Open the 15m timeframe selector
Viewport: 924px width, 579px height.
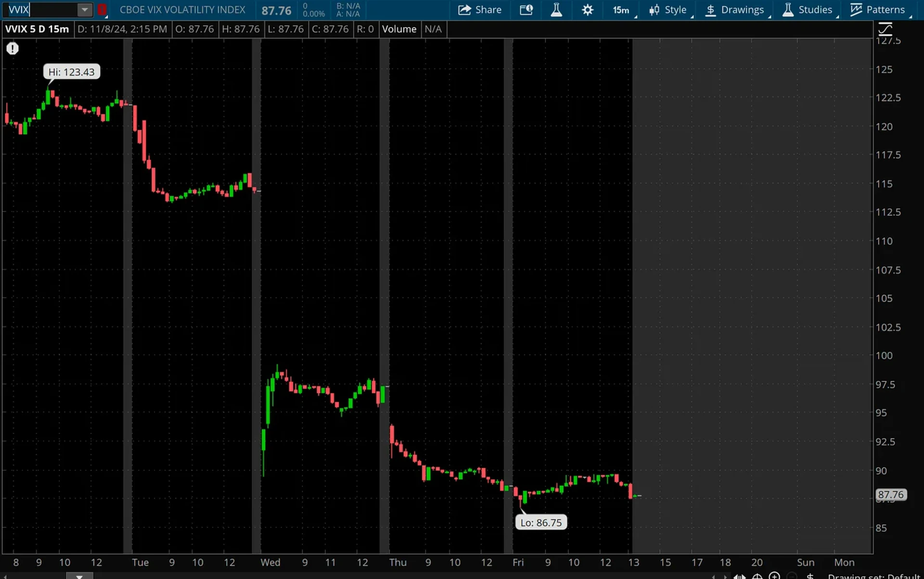point(621,10)
